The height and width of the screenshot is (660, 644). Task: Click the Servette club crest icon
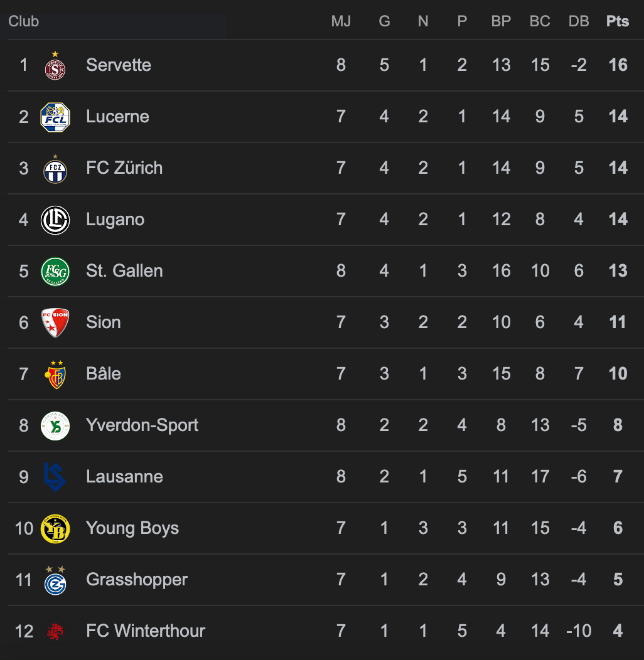(x=55, y=66)
